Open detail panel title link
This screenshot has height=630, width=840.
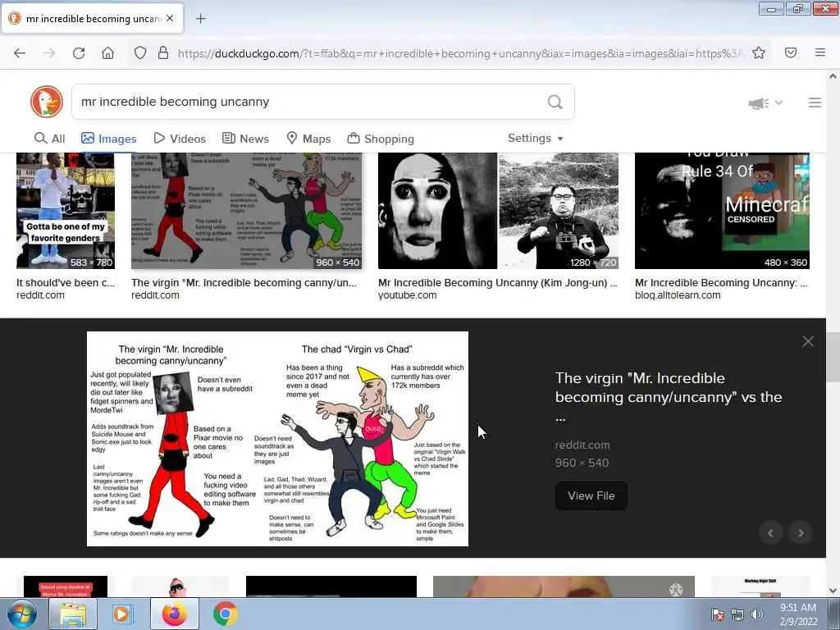tap(669, 397)
